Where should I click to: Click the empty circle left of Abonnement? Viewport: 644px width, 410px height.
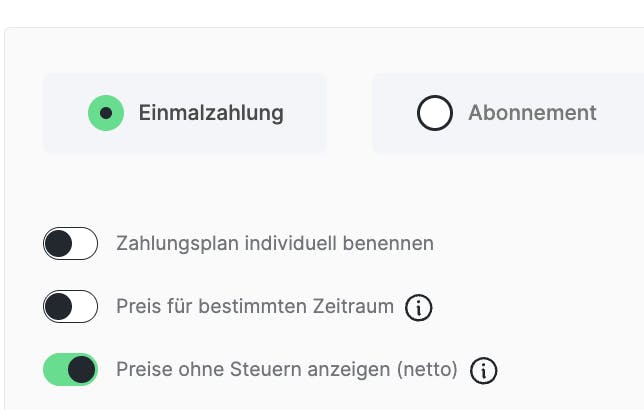435,113
